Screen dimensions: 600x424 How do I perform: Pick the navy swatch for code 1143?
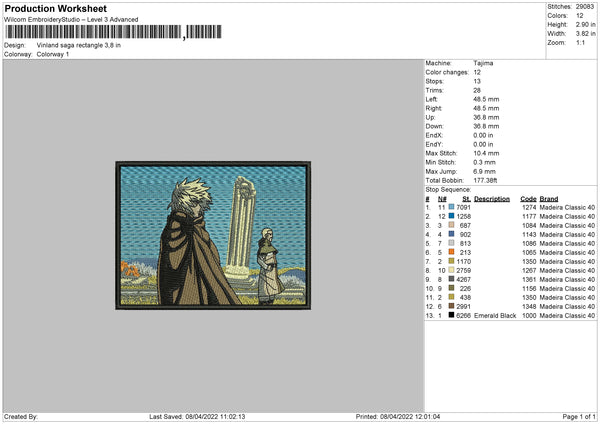click(452, 234)
